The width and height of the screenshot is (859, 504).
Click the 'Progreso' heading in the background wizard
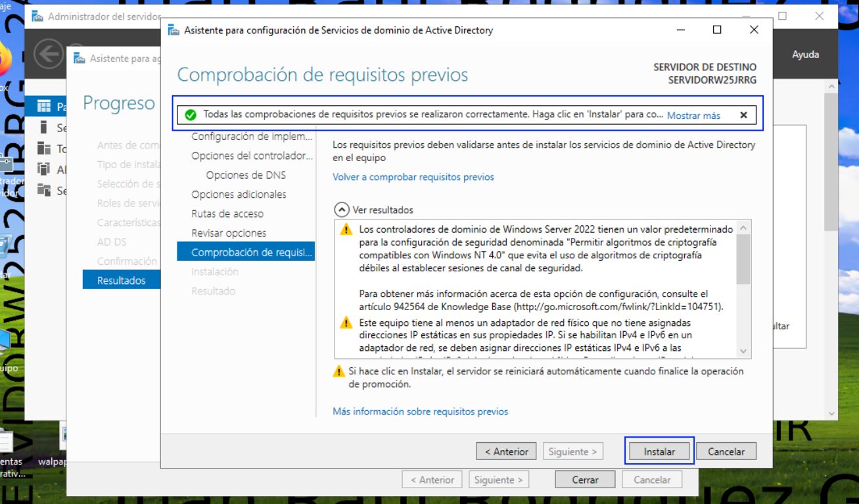pos(119,103)
